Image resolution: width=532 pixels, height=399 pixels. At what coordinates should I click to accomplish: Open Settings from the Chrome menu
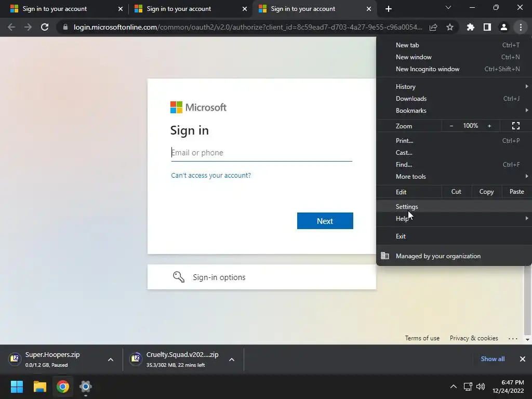point(454,206)
